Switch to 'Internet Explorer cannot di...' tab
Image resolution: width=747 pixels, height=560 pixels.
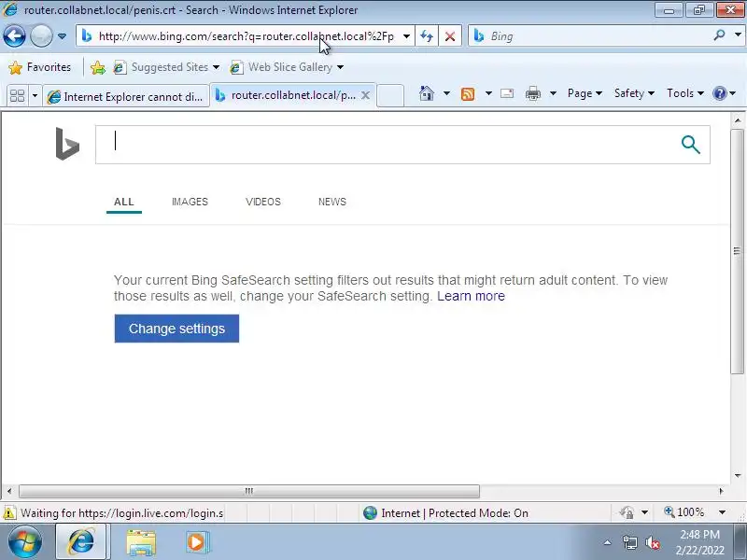[x=126, y=96]
